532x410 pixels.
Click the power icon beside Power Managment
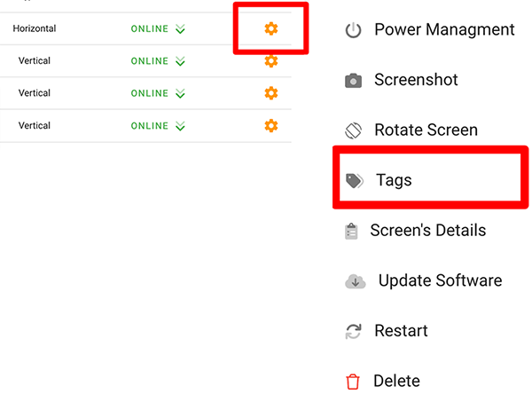click(x=354, y=30)
